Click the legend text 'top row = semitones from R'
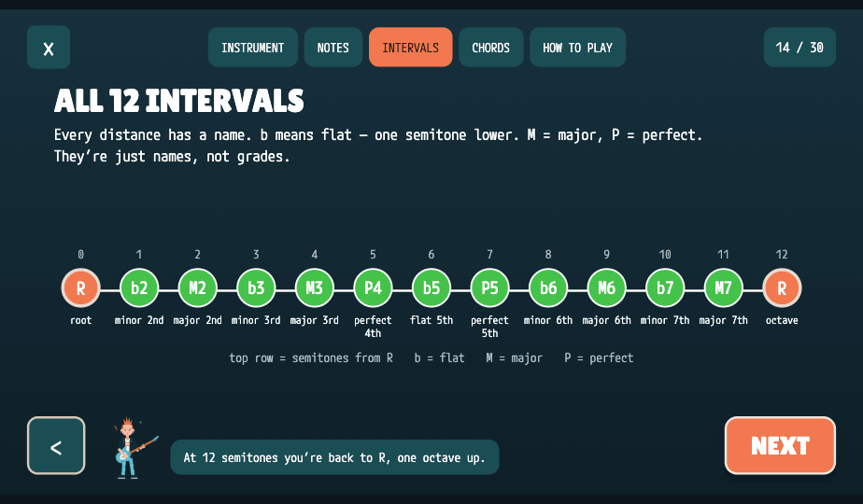Viewport: 863px width, 504px height. pos(311,358)
